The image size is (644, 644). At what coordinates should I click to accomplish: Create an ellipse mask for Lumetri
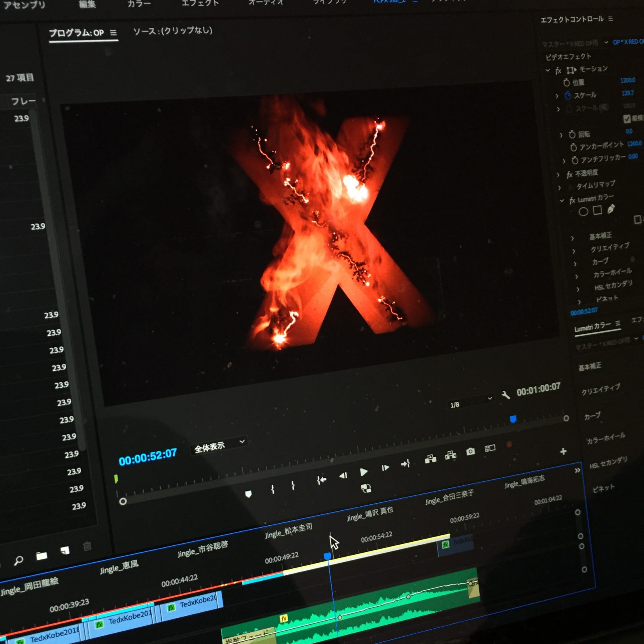click(583, 212)
